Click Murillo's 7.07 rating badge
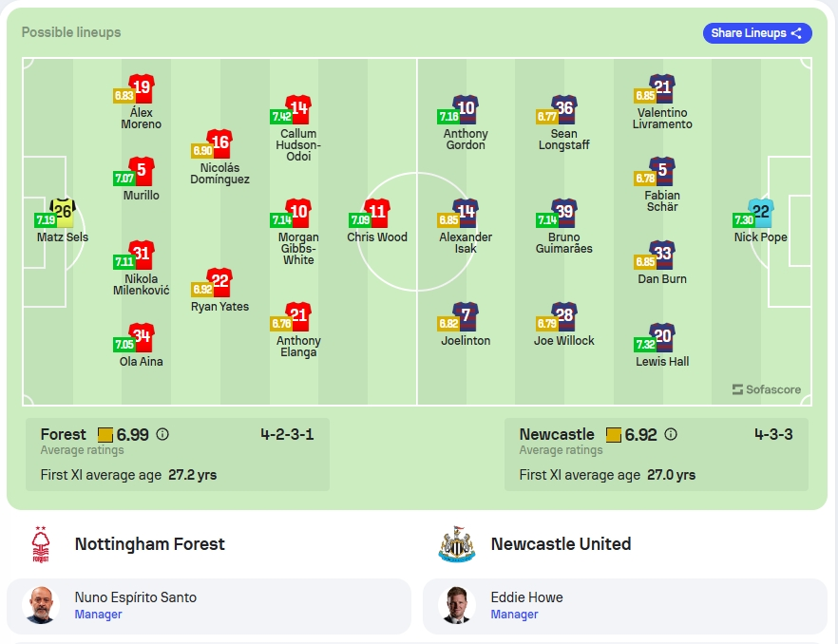This screenshot has width=838, height=644. [x=124, y=178]
